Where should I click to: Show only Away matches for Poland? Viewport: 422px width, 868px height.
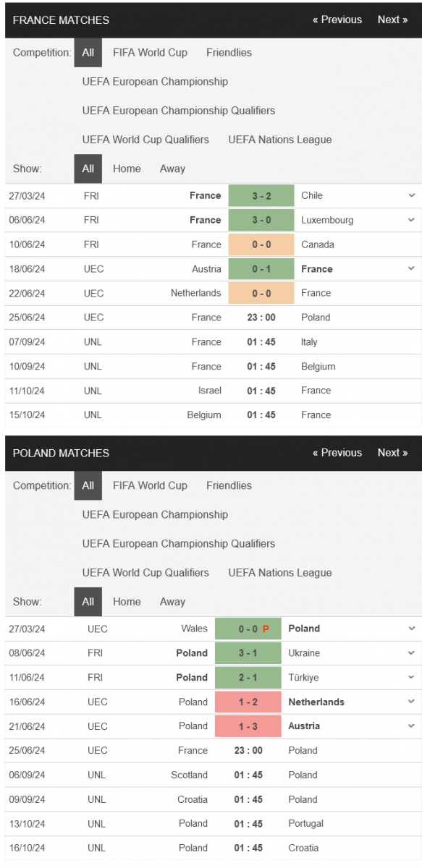172,602
